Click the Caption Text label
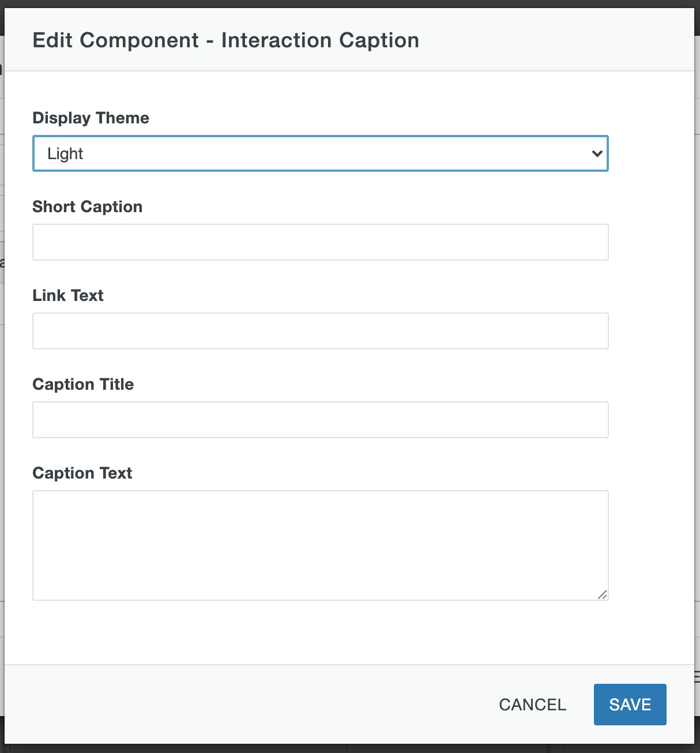Screen dimensions: 700x753 82,473
